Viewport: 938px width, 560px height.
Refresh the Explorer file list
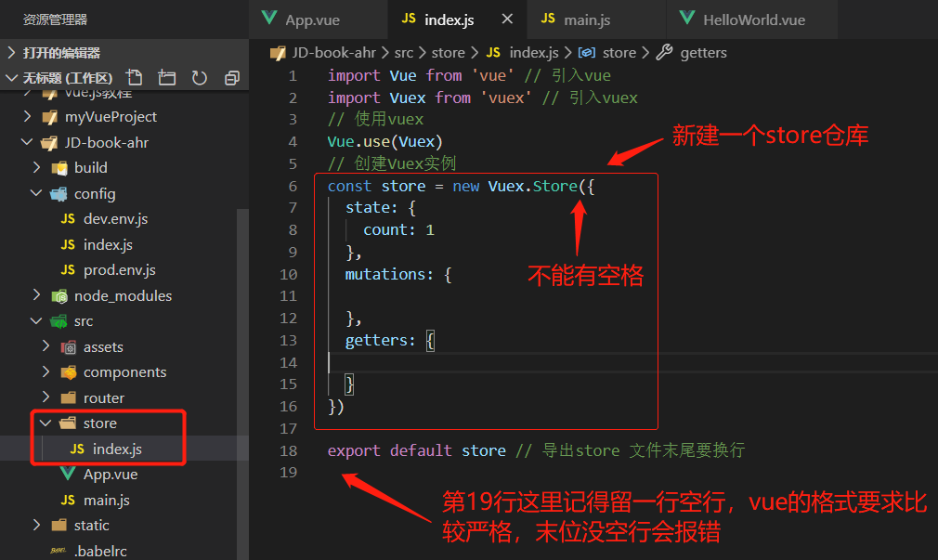point(199,79)
